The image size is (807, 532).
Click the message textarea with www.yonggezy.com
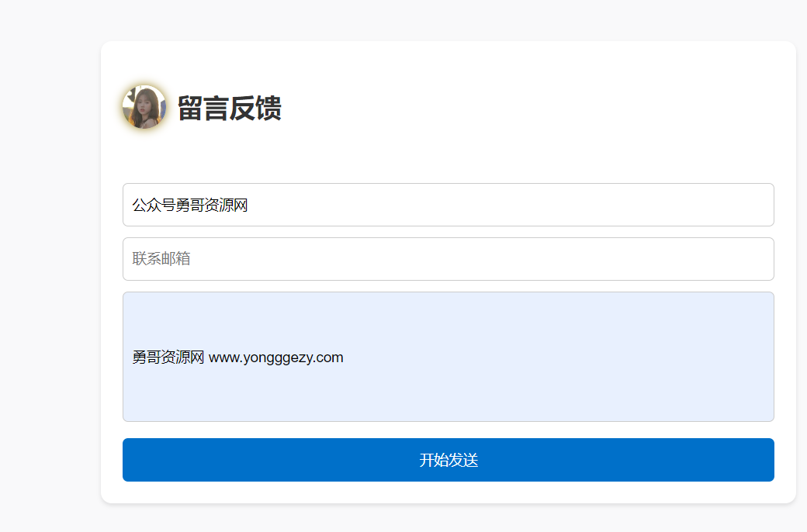(x=449, y=357)
